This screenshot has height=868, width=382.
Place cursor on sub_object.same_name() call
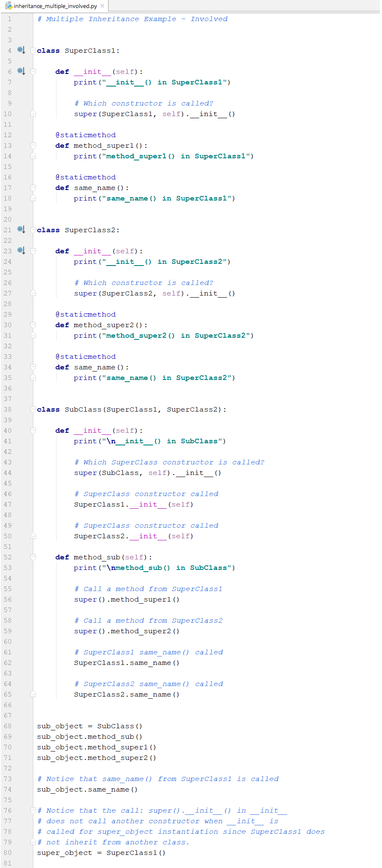(87, 789)
